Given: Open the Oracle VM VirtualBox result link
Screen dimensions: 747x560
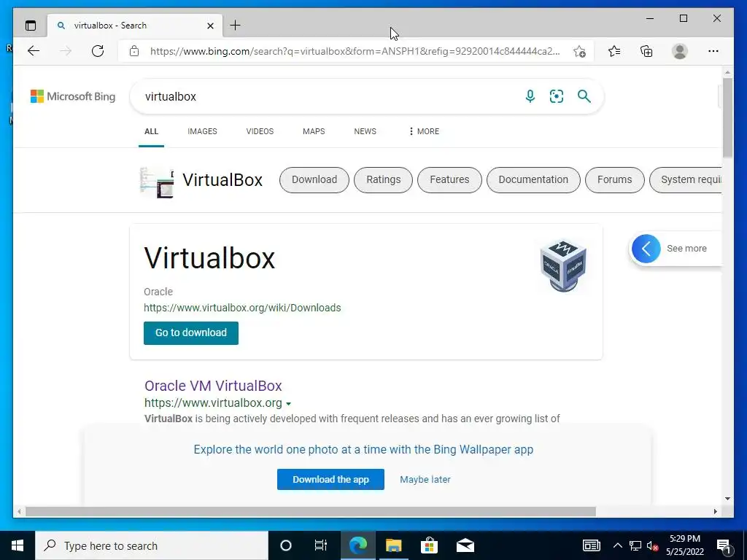Looking at the screenshot, I should (x=213, y=386).
